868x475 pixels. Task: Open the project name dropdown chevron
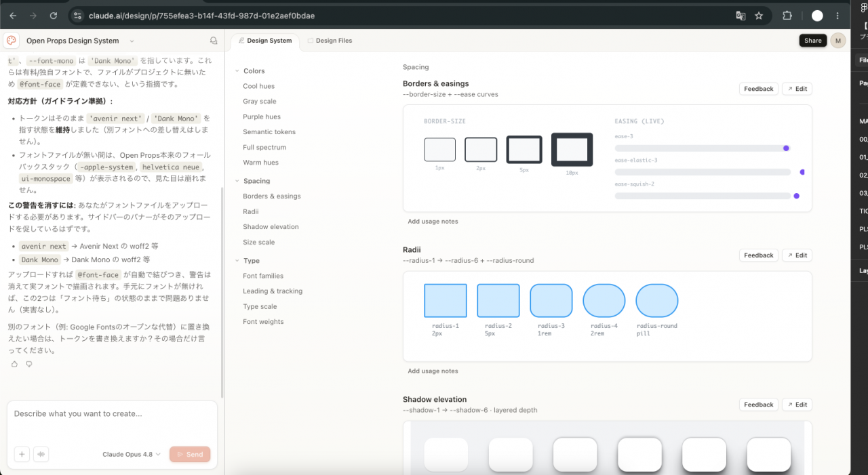(x=132, y=41)
